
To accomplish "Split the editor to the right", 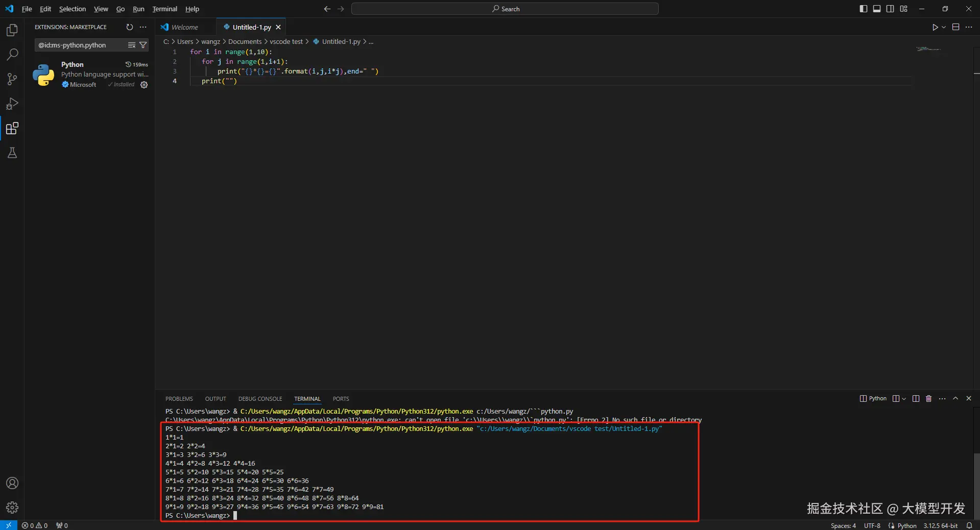I will coord(956,27).
